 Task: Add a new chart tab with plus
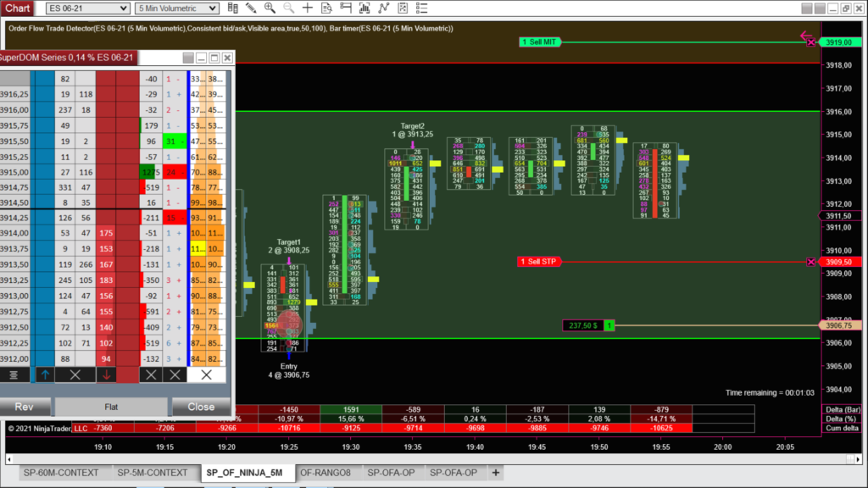coord(495,473)
